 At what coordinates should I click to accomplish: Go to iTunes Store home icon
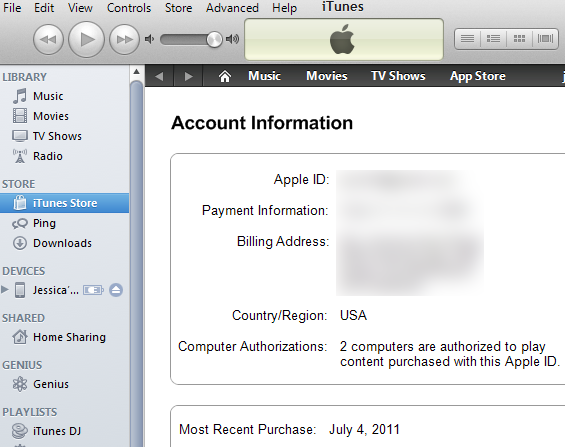coord(224,76)
